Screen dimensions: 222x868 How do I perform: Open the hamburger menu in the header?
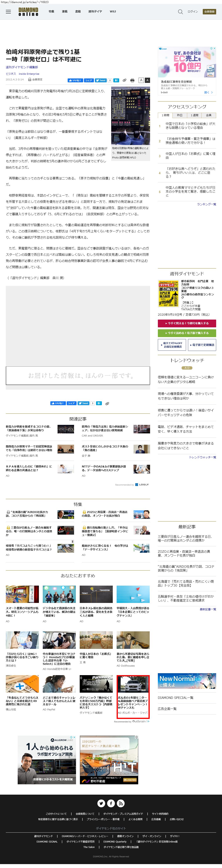click(x=8, y=12)
